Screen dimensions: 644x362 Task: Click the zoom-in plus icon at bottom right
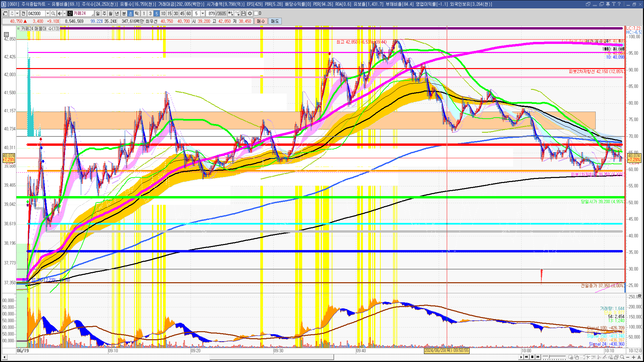click(x=634, y=357)
